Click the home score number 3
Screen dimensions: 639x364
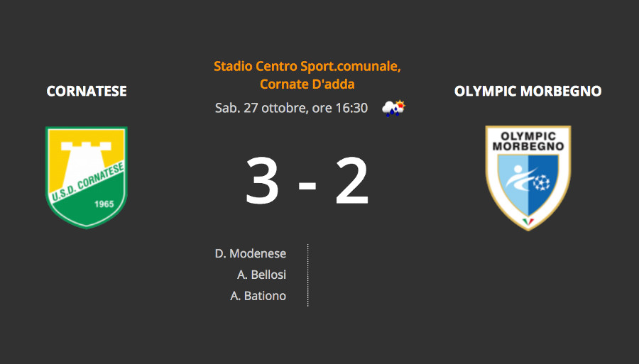tap(262, 181)
